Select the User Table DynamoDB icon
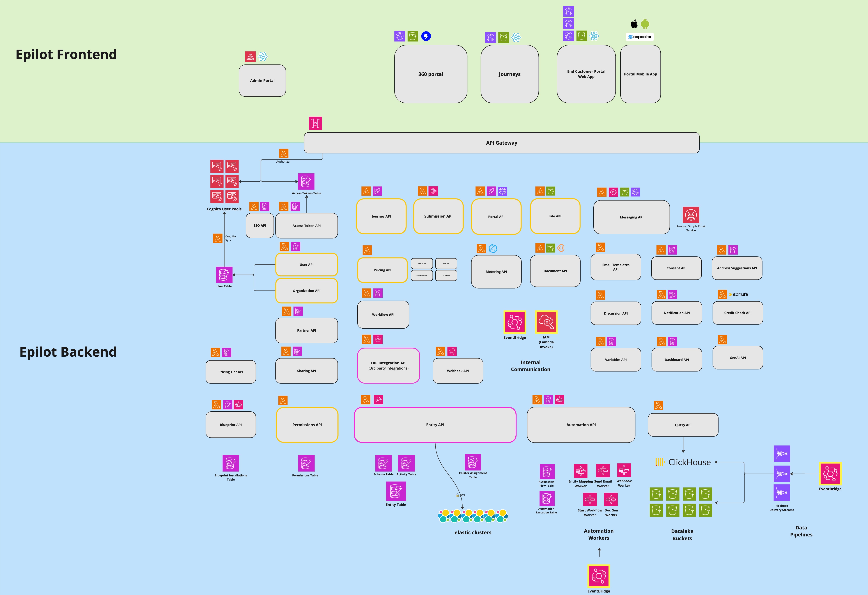Screen dimensions: 868x595 click(224, 275)
